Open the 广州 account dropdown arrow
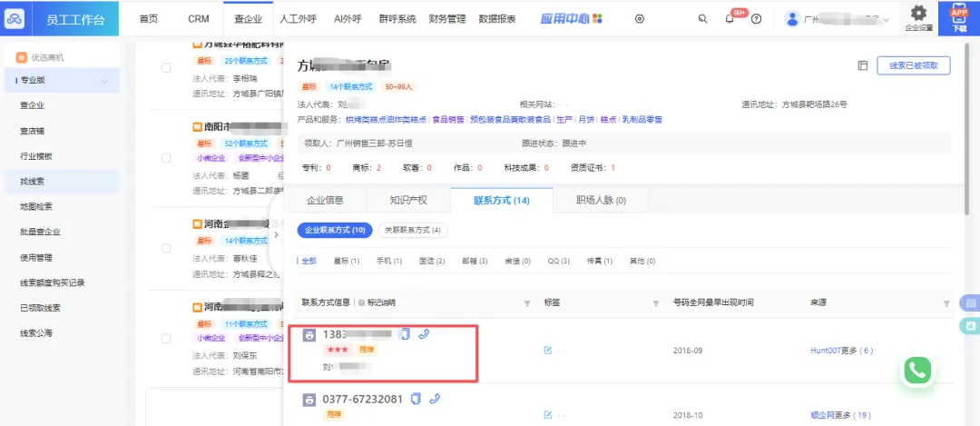 coord(886,20)
